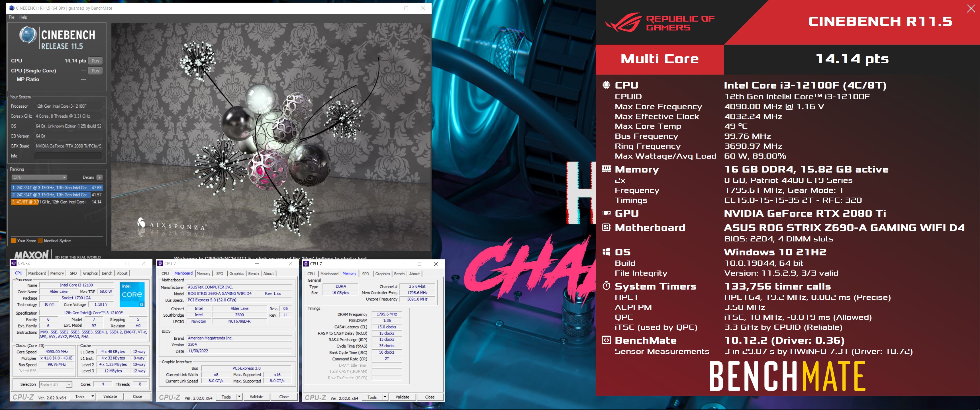980x410 pixels.
Task: Open Memory tab in CPU-Z Mainboard window
Action: tap(203, 273)
